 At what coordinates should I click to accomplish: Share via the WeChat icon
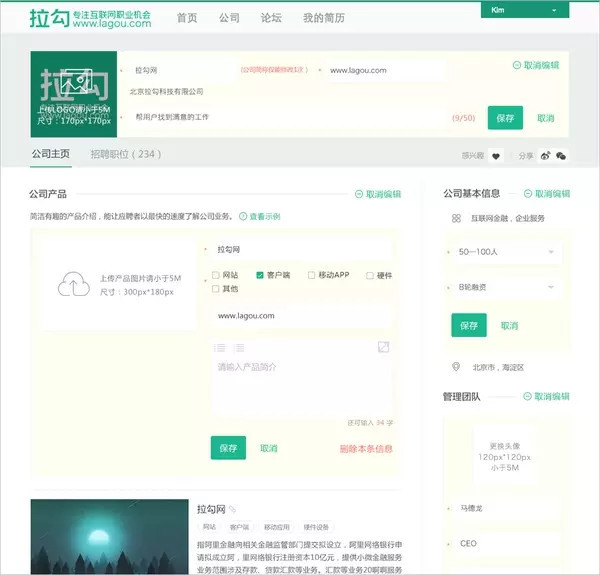(x=561, y=156)
